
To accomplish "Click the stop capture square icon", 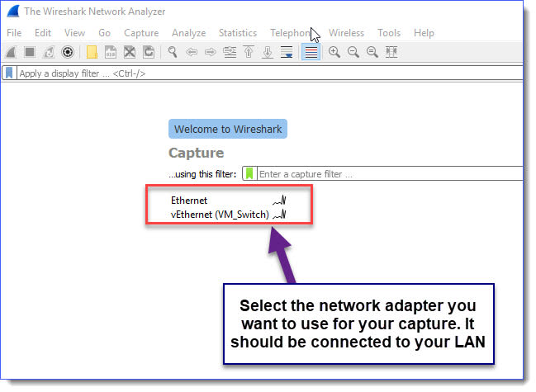I will [30, 52].
